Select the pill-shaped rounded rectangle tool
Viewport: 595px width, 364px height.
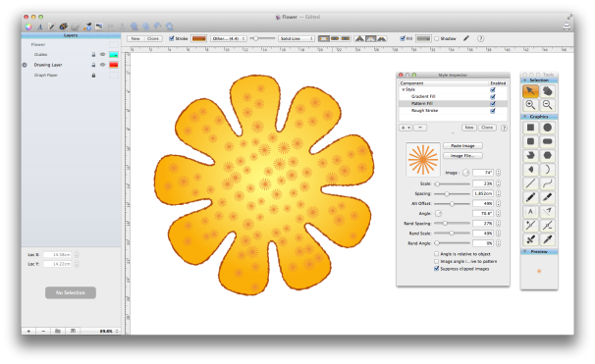pos(547,141)
